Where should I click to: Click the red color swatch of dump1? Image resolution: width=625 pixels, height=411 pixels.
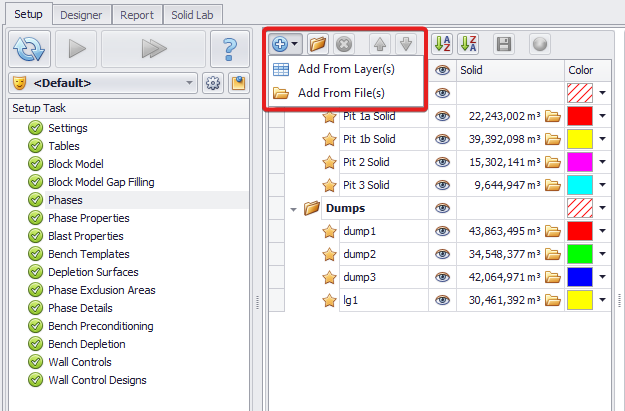[x=580, y=231]
